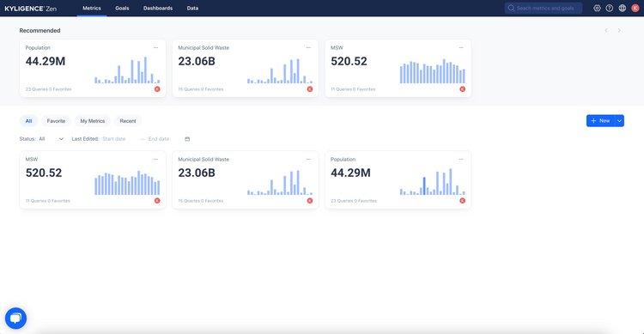Open the settings gear icon
Image resolution: width=644 pixels, height=334 pixels.
pos(597,9)
